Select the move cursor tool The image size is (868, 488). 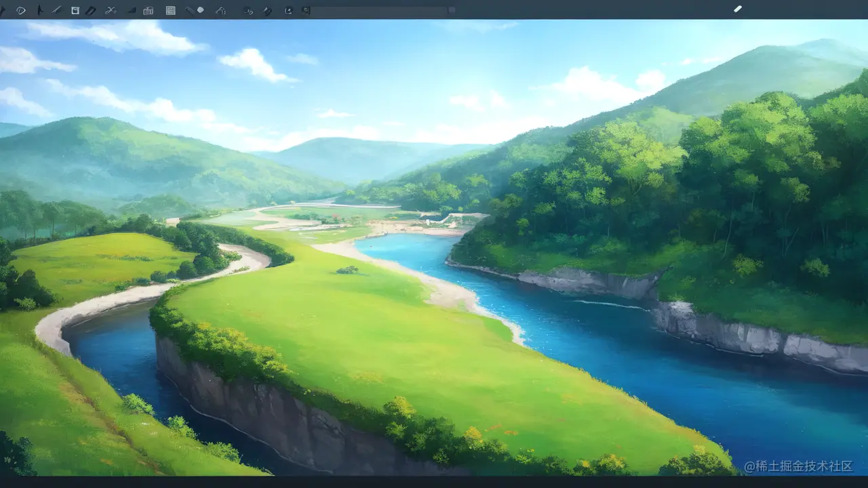click(x=3, y=10)
